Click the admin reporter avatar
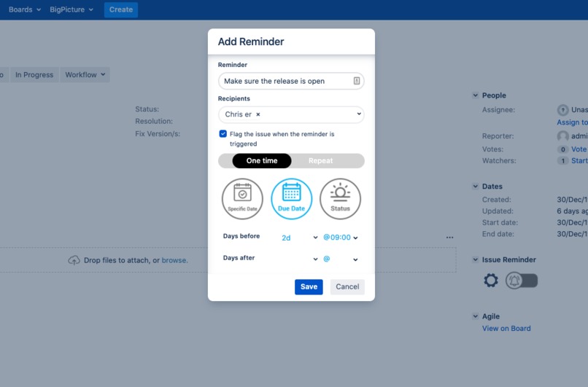Image resolution: width=588 pixels, height=387 pixels. click(x=562, y=136)
